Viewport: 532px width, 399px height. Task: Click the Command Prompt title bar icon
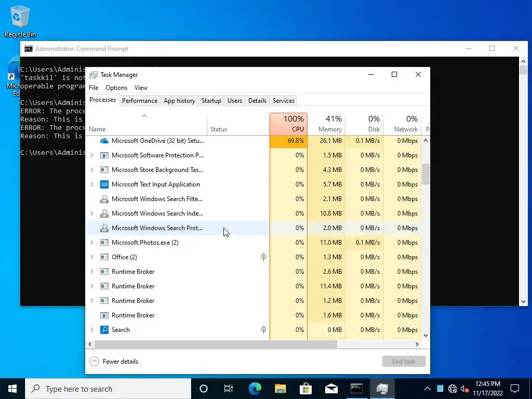point(29,49)
